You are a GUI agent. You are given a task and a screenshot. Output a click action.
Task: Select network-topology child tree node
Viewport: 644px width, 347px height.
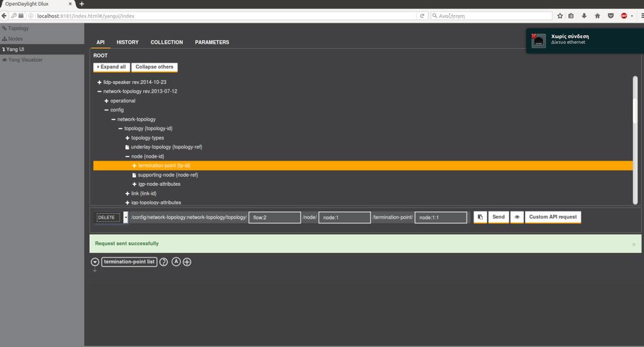(x=136, y=119)
